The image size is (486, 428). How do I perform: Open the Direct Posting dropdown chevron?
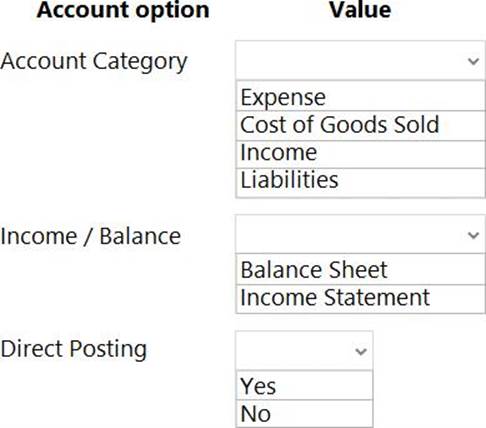pyautogui.click(x=361, y=351)
